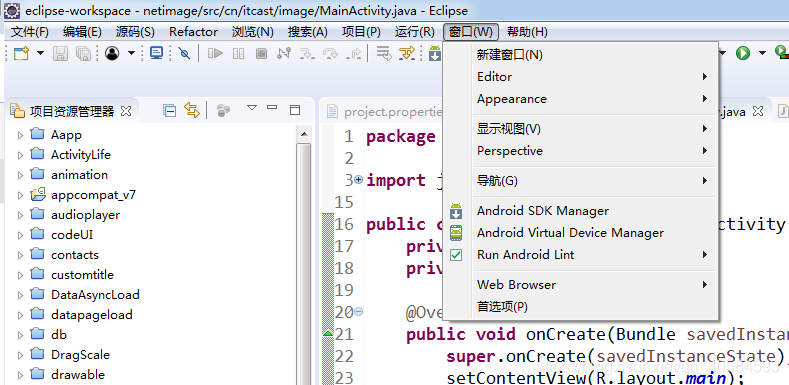Collapse the code fold at line 20

click(x=358, y=312)
